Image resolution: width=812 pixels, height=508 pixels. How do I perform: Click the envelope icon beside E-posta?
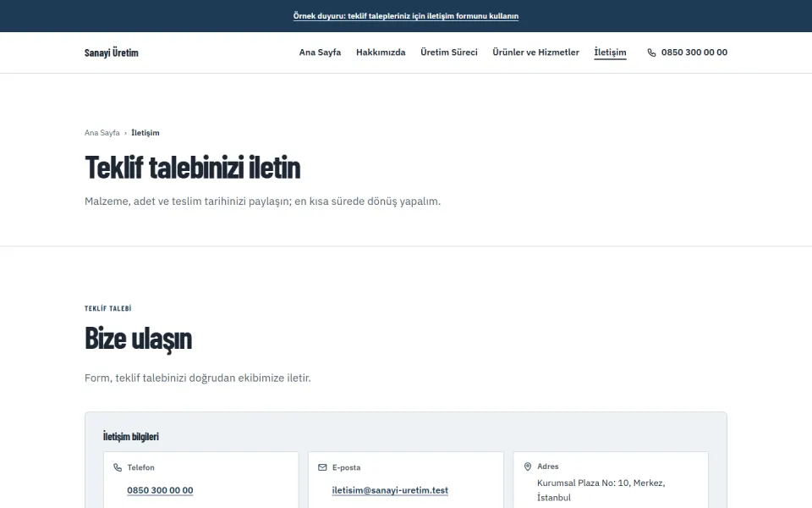[322, 467]
